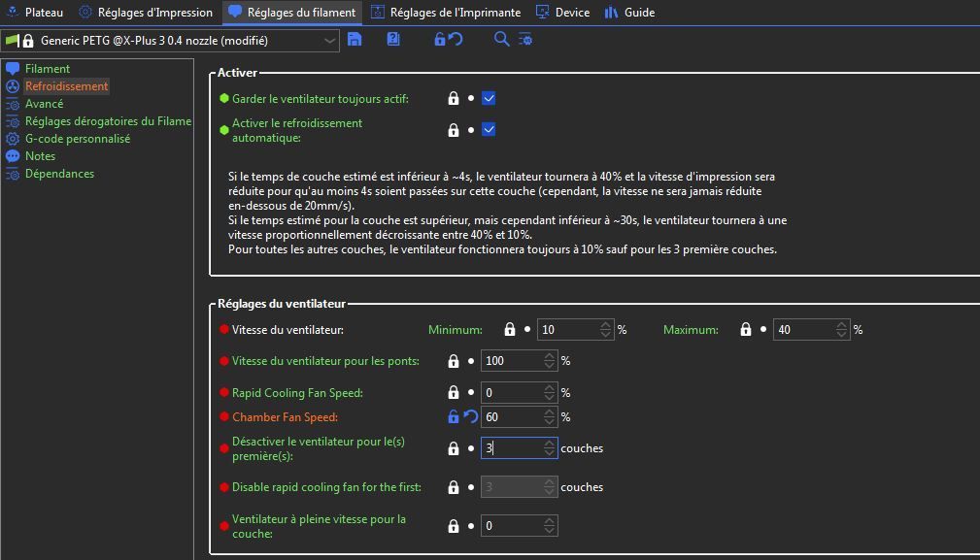The image size is (980, 560).
Task: Click the search magnifier icon in the preset toolbar
Action: [501, 40]
